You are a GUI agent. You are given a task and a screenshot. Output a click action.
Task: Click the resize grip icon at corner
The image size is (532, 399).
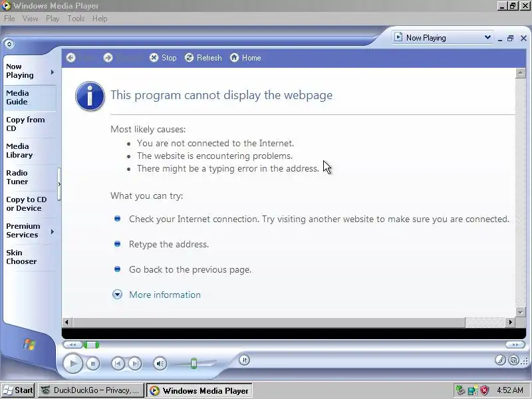click(x=526, y=361)
